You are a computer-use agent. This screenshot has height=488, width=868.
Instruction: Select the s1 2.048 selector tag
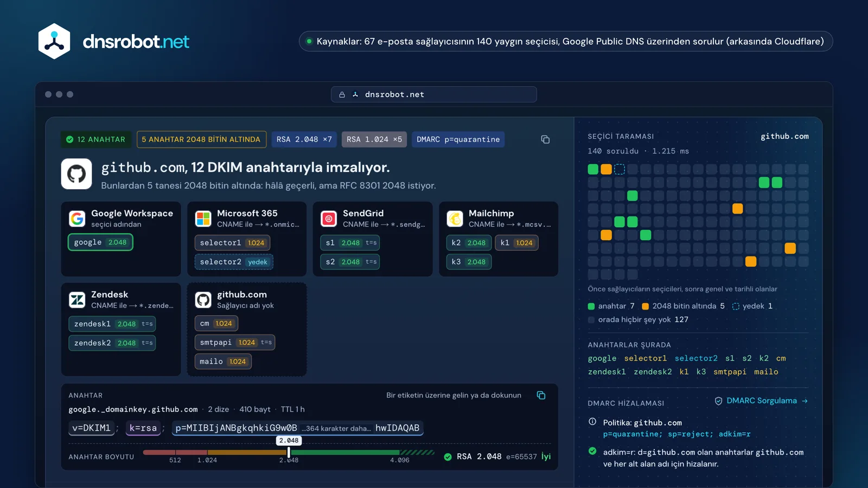[x=350, y=243]
